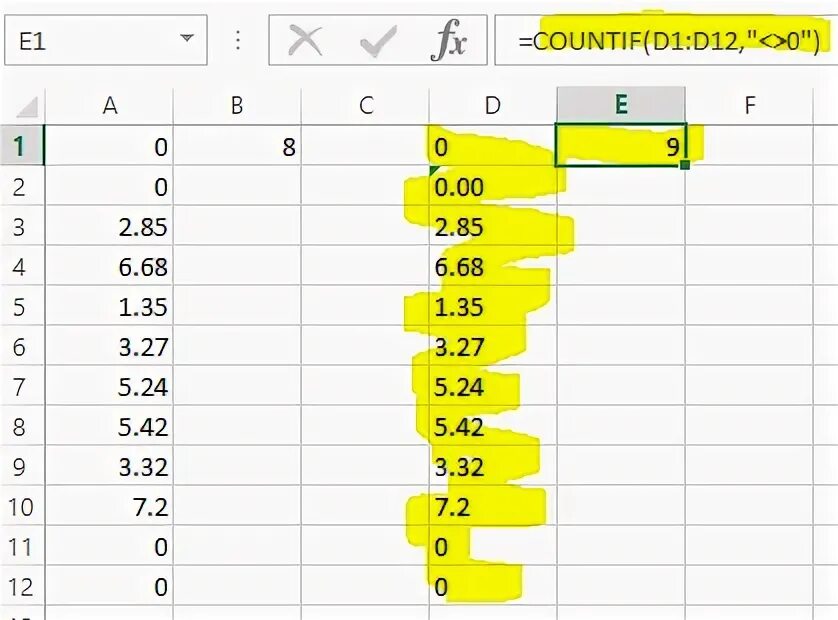Click cell D8 containing 5.42

point(493,427)
